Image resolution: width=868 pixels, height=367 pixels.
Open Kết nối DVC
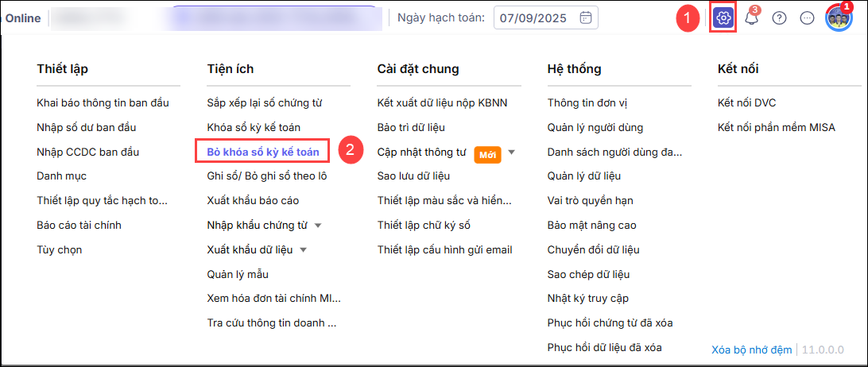[x=745, y=103]
